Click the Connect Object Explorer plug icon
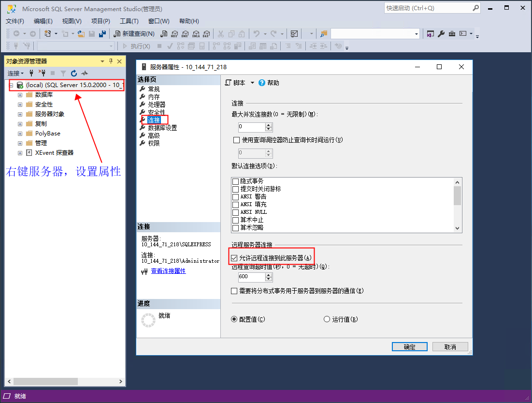532x403 pixels. pyautogui.click(x=32, y=73)
